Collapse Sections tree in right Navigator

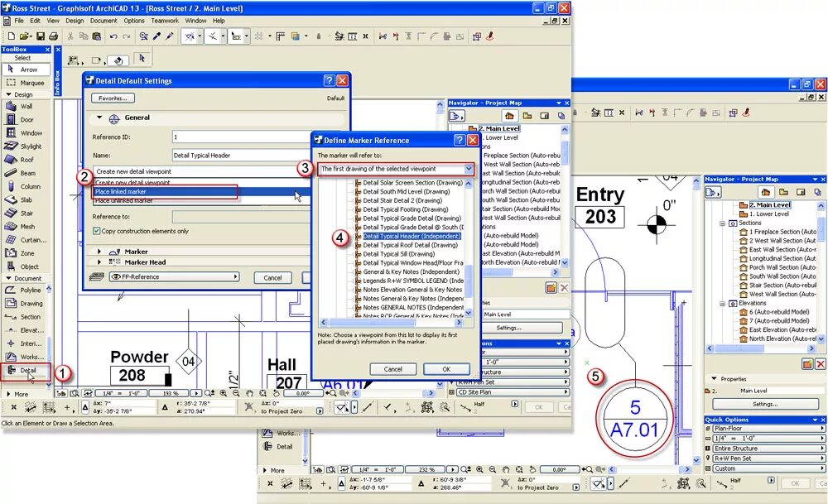722,223
